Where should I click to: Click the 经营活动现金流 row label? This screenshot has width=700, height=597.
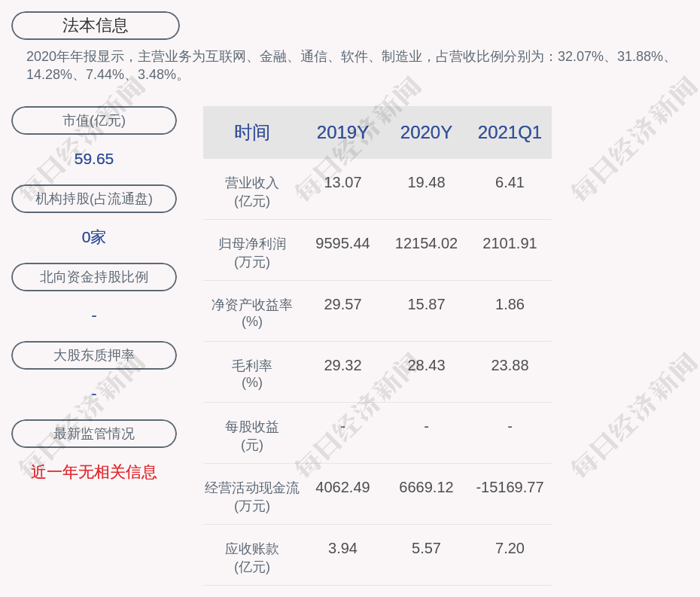[251, 496]
